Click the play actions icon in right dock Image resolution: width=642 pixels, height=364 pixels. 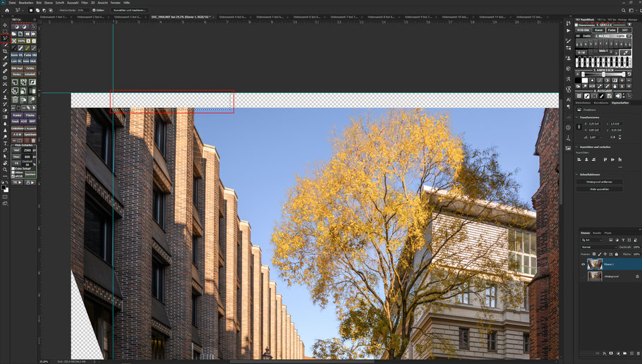tap(569, 30)
